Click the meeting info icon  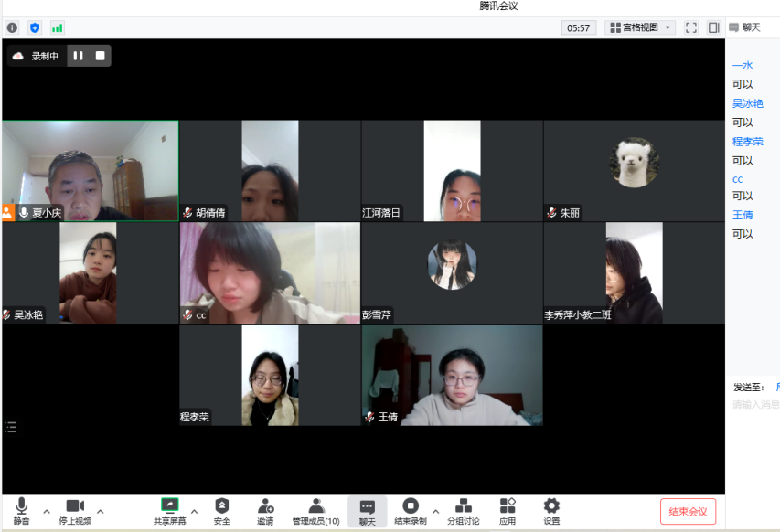(x=12, y=28)
